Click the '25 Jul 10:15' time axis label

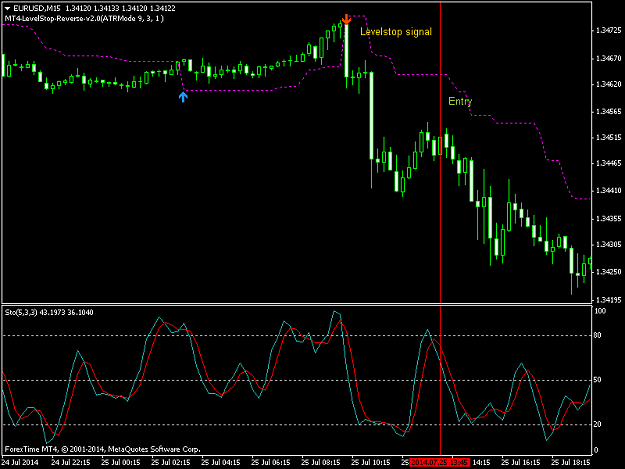coord(371,463)
